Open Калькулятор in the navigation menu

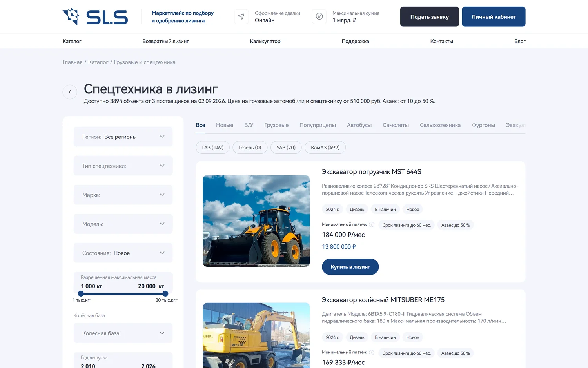coord(265,41)
